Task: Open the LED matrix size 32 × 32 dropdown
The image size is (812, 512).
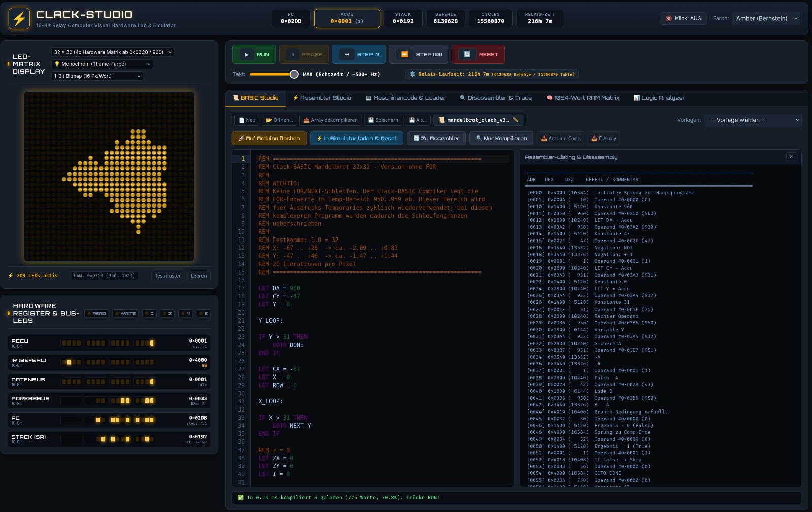Action: coord(113,52)
